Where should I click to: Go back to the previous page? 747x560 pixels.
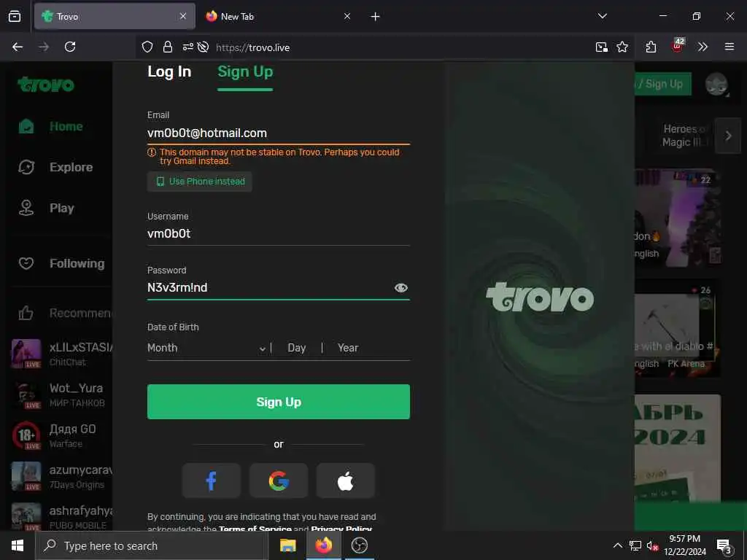pyautogui.click(x=18, y=47)
